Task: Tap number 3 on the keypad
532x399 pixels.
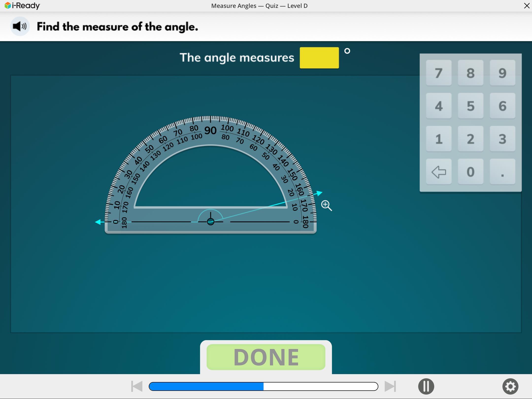Action: (x=502, y=139)
